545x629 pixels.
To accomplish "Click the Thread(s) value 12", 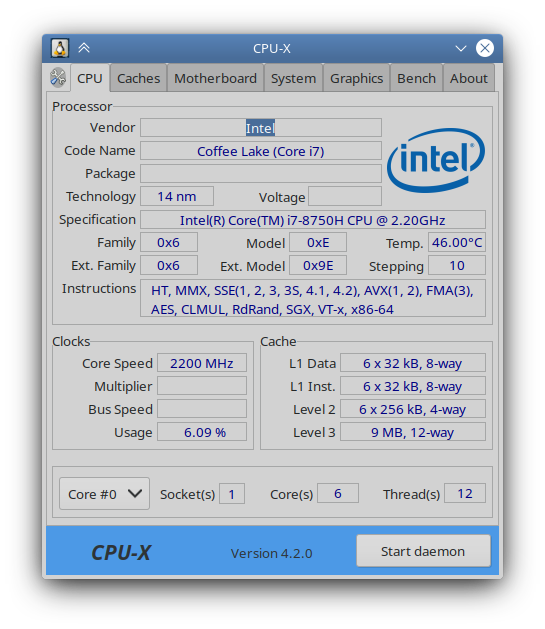I will click(x=465, y=493).
